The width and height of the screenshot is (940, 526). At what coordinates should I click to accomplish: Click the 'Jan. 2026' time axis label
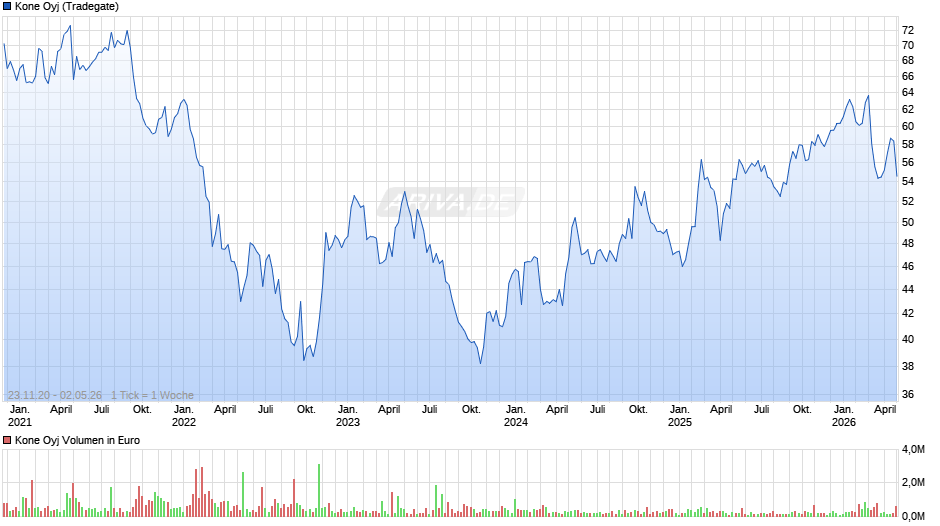click(x=843, y=416)
